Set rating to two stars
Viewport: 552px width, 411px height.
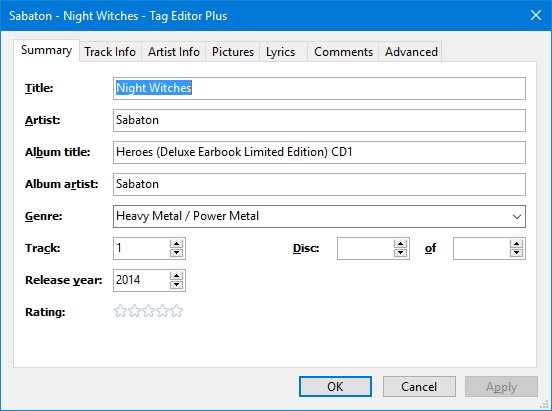click(x=134, y=311)
